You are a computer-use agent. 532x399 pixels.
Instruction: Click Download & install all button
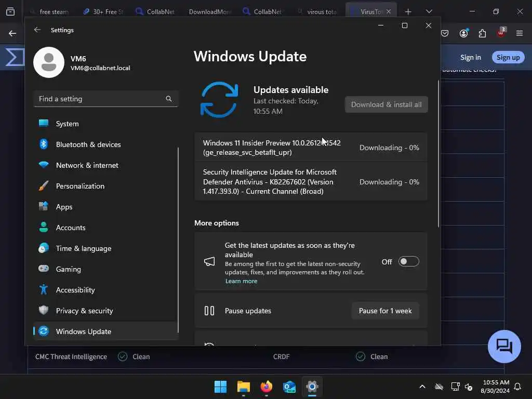[x=386, y=104]
